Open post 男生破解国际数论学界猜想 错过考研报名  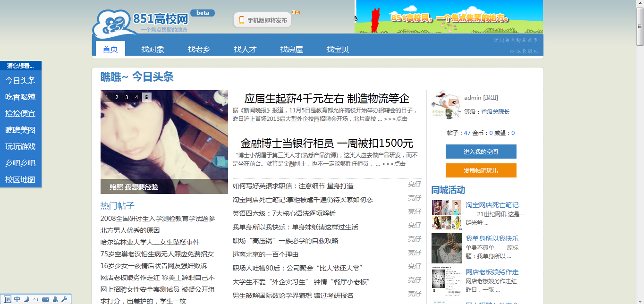pyautogui.click(x=293, y=296)
